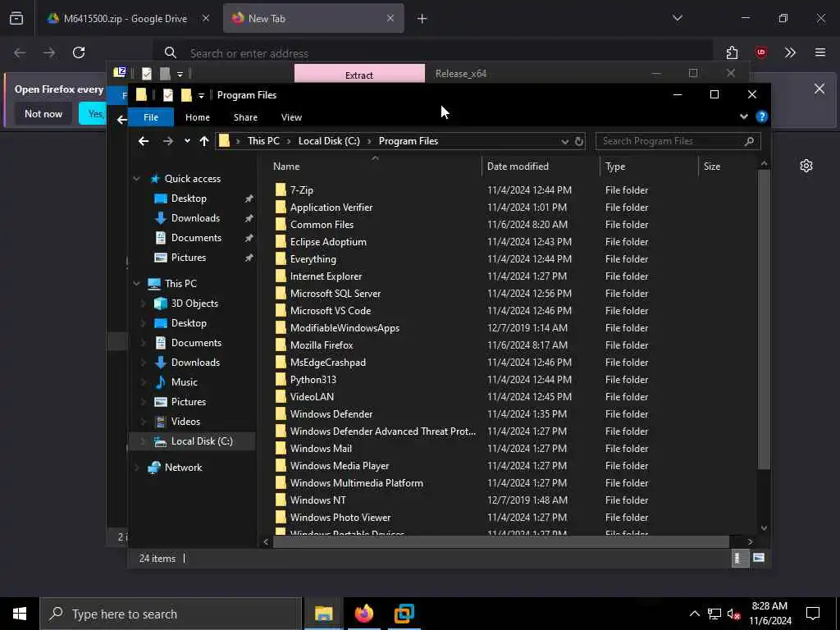
Task: Dismiss the Firefox notification bar
Action: pyautogui.click(x=819, y=89)
